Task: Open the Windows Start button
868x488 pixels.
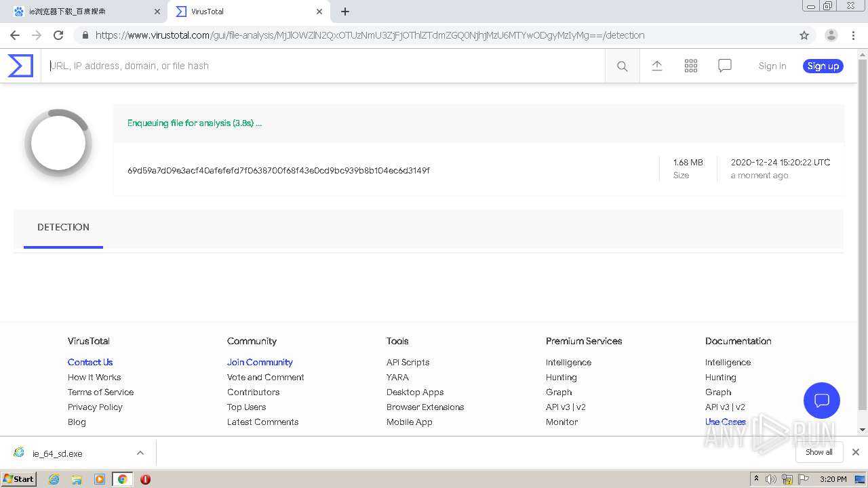Action: pos(18,479)
